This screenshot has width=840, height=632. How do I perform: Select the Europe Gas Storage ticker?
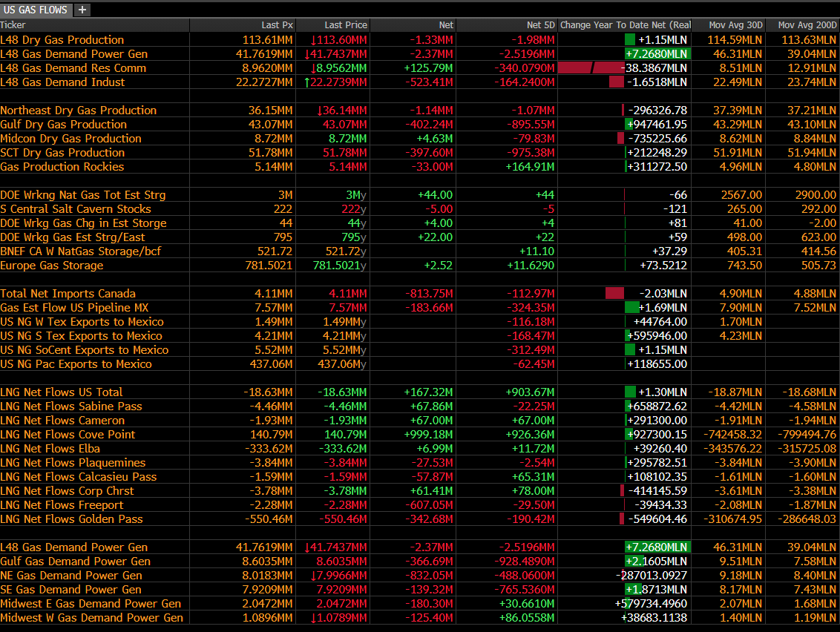click(51, 265)
